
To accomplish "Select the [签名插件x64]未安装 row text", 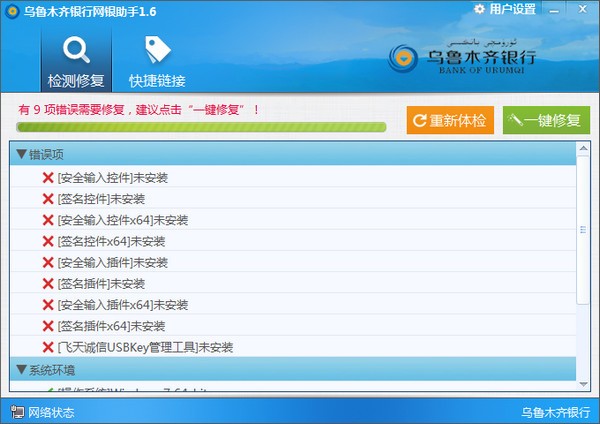I will 111,326.
